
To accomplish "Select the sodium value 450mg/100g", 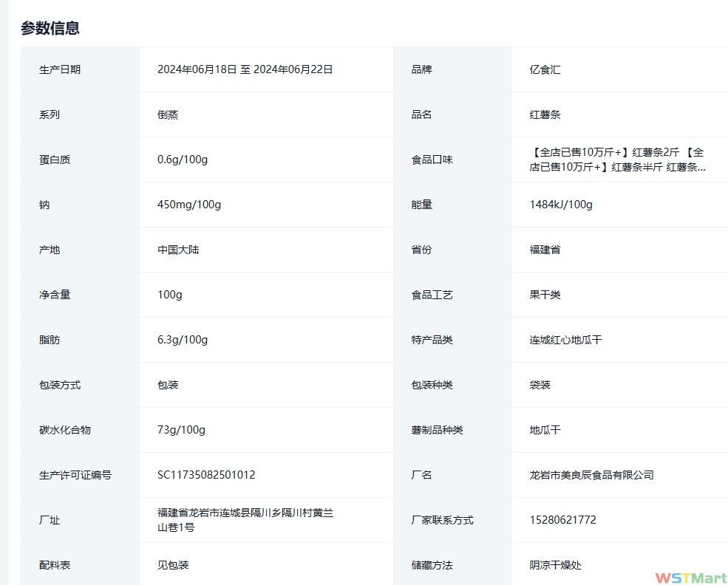I will coord(189,205).
